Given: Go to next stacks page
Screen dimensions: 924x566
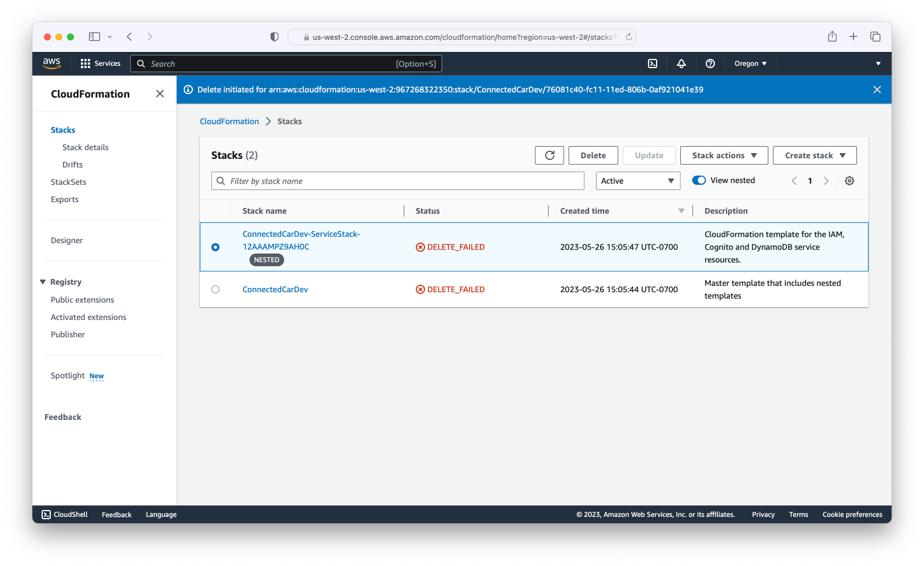Looking at the screenshot, I should coord(826,181).
